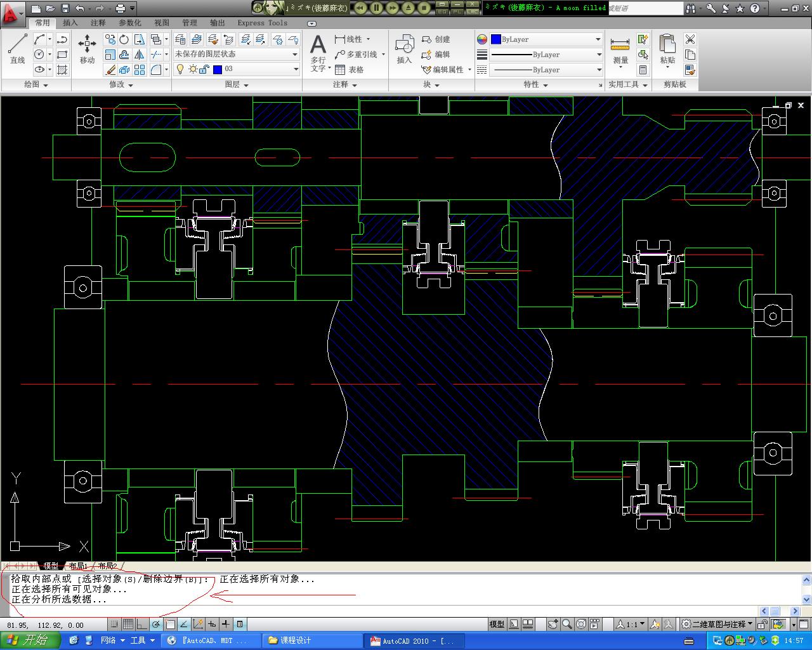This screenshot has width=812, height=650.
Task: Expand the Draw (绘图) panel
Action: point(36,84)
